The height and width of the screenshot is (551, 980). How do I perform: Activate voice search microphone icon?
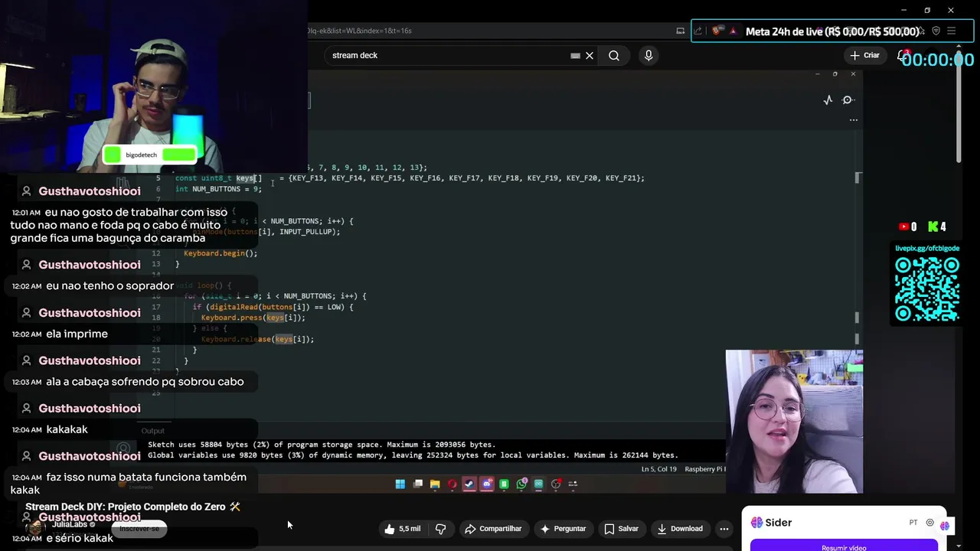click(648, 55)
